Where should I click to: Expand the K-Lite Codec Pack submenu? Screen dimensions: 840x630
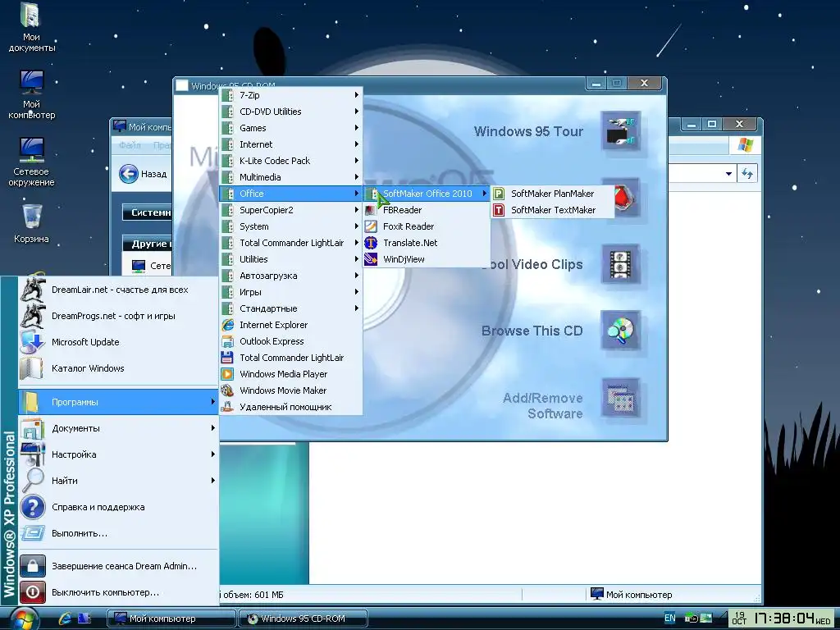coord(291,161)
